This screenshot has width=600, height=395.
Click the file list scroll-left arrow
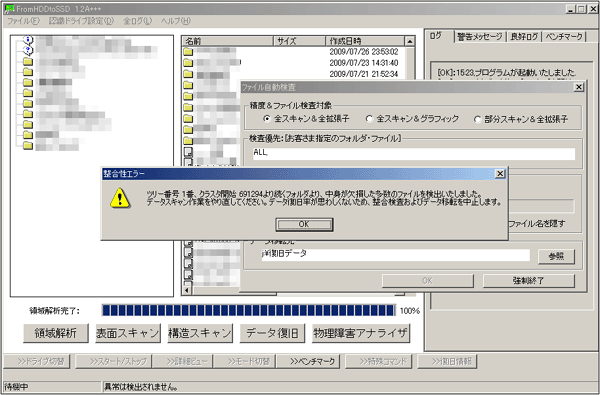click(x=187, y=291)
